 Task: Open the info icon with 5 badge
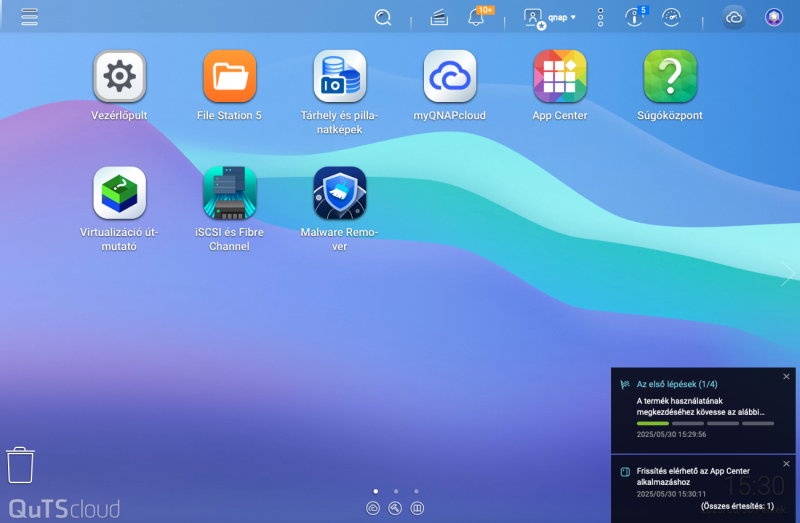(x=634, y=17)
